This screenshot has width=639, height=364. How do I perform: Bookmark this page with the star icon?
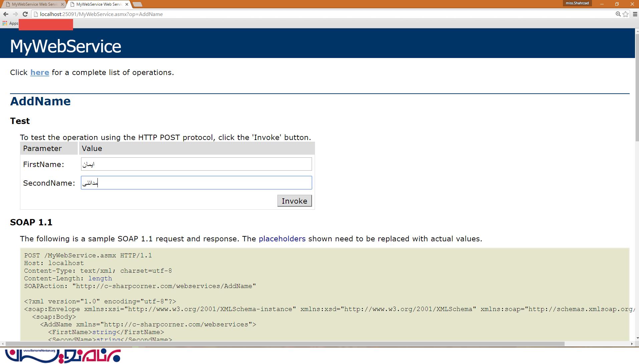(x=626, y=14)
